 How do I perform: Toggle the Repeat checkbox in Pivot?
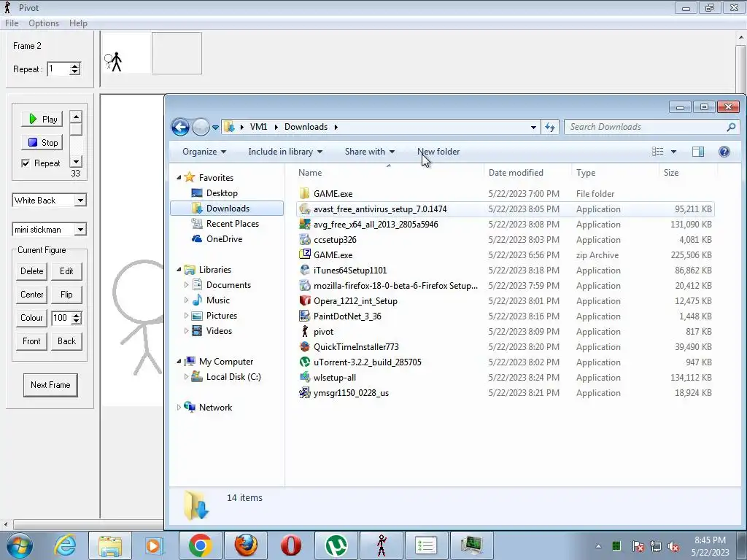26,163
